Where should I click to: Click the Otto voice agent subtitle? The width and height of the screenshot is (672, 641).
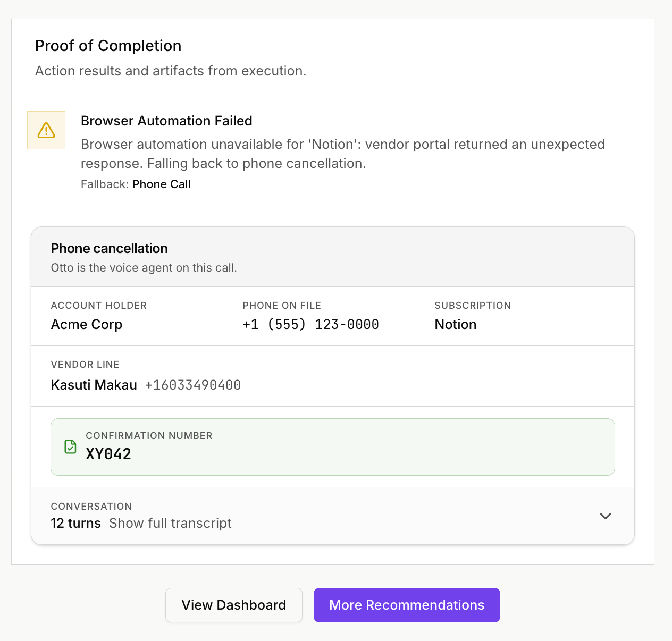click(x=144, y=268)
